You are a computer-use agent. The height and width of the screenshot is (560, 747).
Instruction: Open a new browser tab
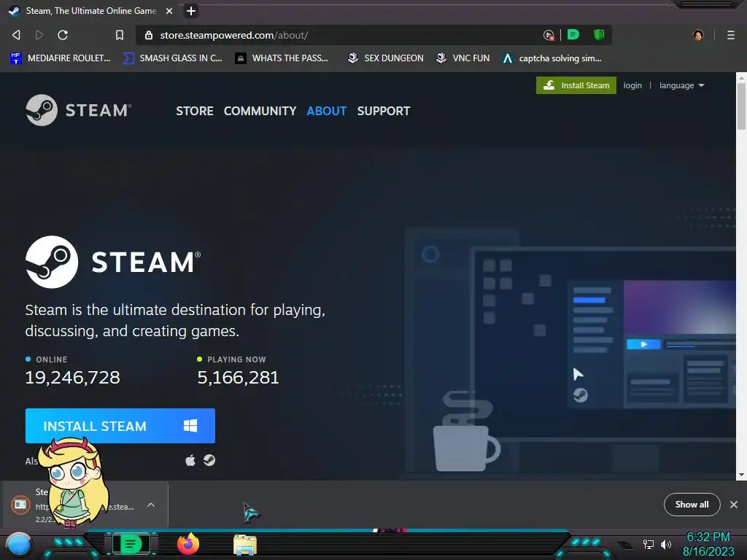[x=191, y=10]
